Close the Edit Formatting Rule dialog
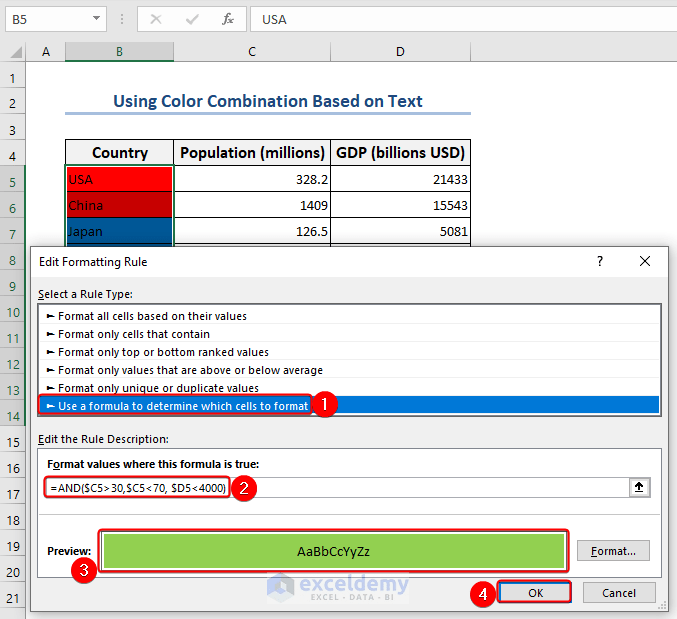Viewport: 677px width, 619px height. (645, 261)
